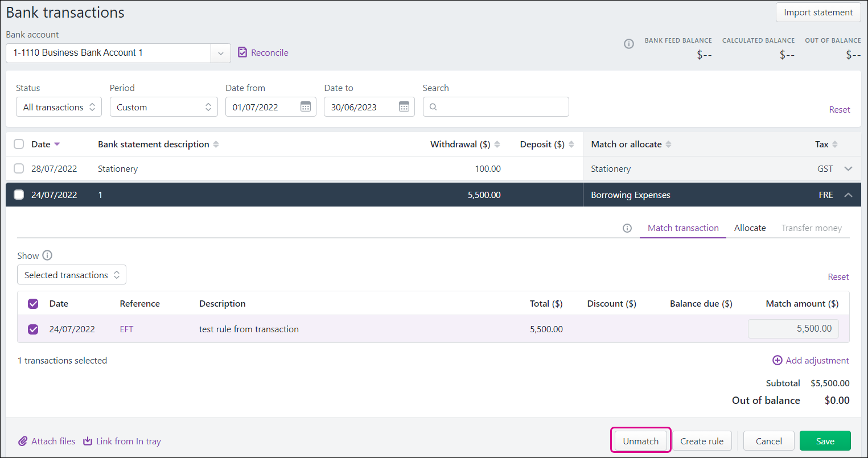The width and height of the screenshot is (868, 458).
Task: Click the Bank account field text
Action: pos(78,52)
